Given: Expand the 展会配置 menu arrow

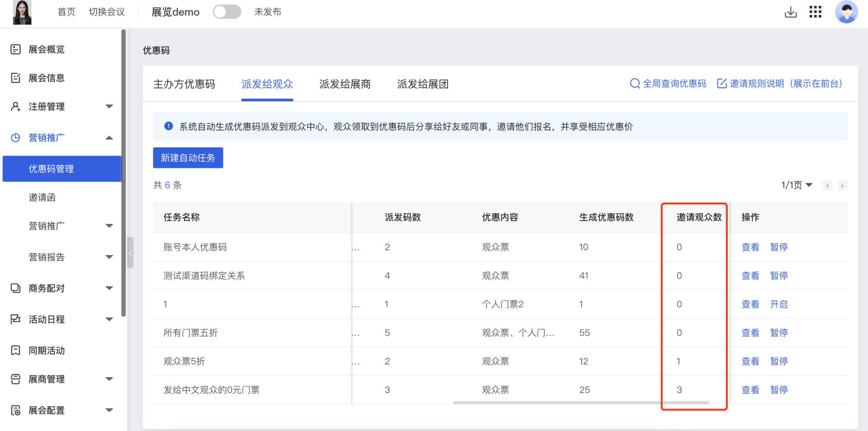Looking at the screenshot, I should click(x=109, y=410).
